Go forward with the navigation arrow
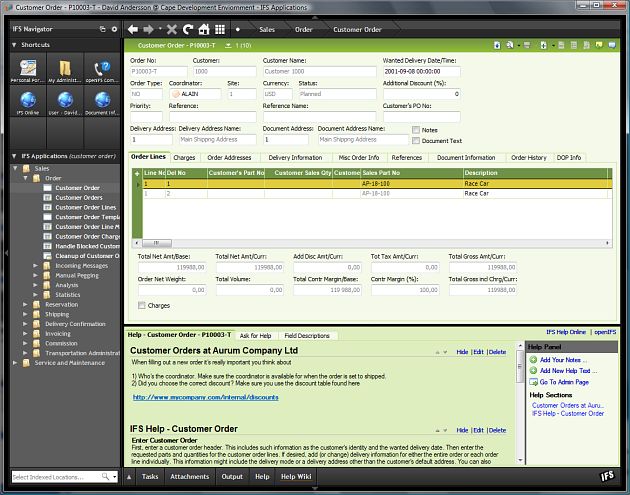 click(149, 29)
